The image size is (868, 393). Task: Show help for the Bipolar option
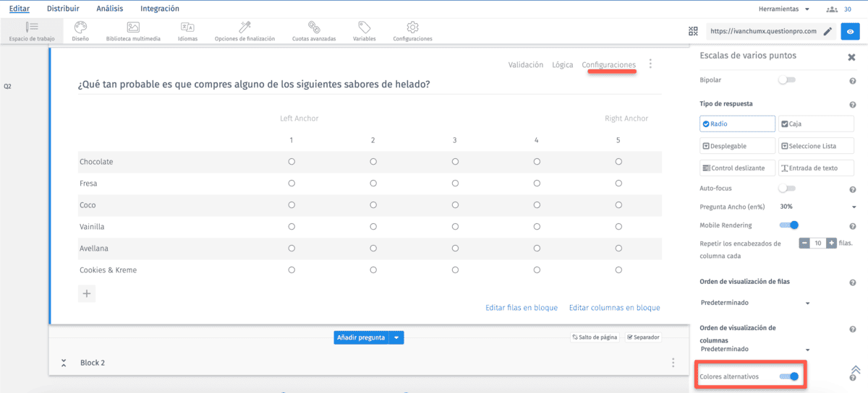[852, 81]
